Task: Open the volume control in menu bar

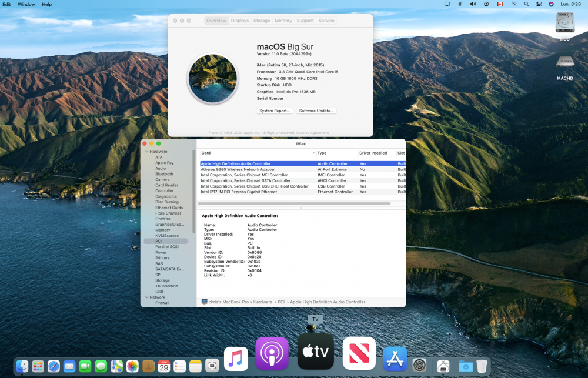Action: pyautogui.click(x=473, y=4)
